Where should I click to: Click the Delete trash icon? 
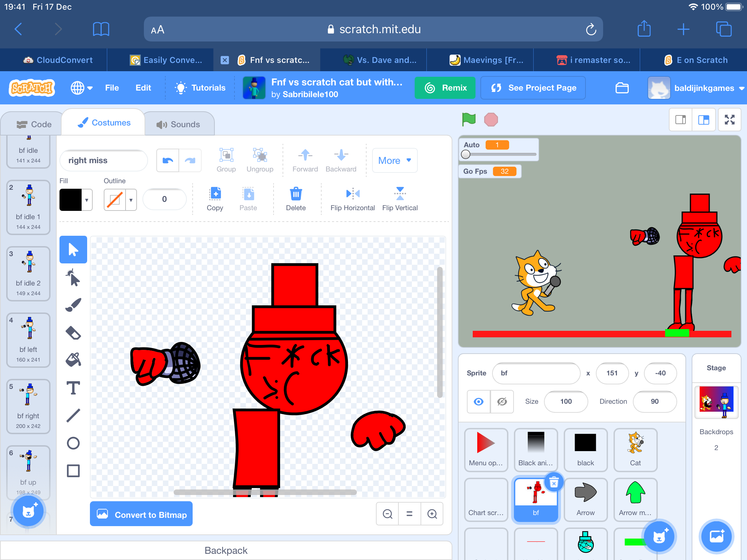pyautogui.click(x=296, y=194)
